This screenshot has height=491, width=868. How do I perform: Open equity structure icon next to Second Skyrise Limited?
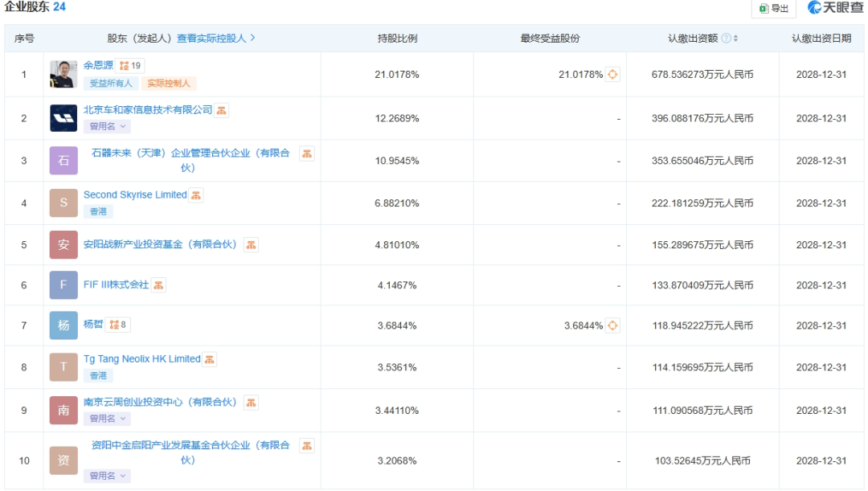tap(196, 195)
